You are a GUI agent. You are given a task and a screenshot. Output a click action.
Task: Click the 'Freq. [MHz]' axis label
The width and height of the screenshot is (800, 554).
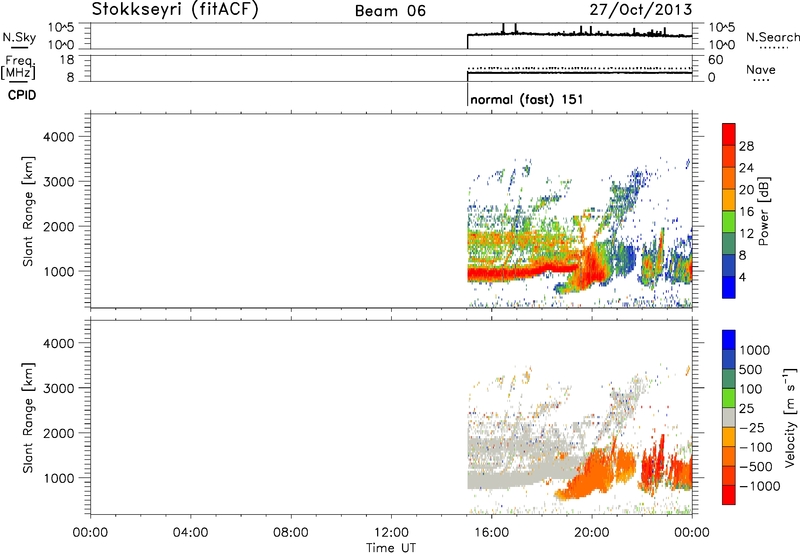[x=18, y=67]
